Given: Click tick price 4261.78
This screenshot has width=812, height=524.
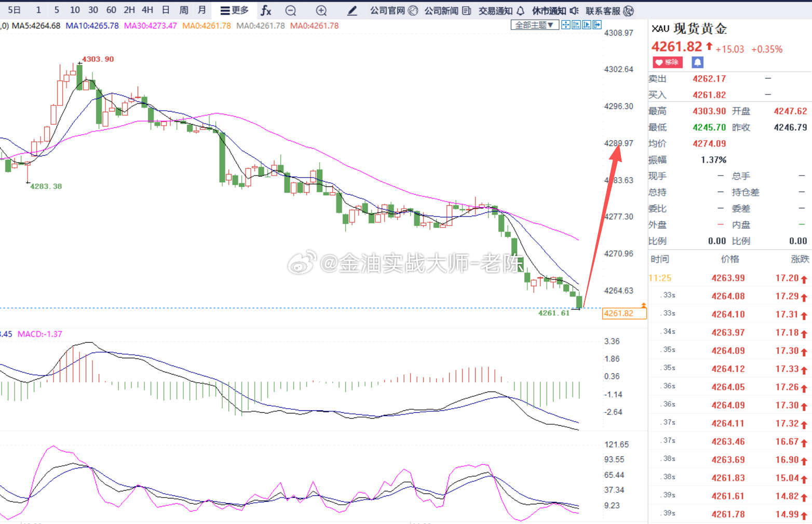Looking at the screenshot, I should [728, 515].
